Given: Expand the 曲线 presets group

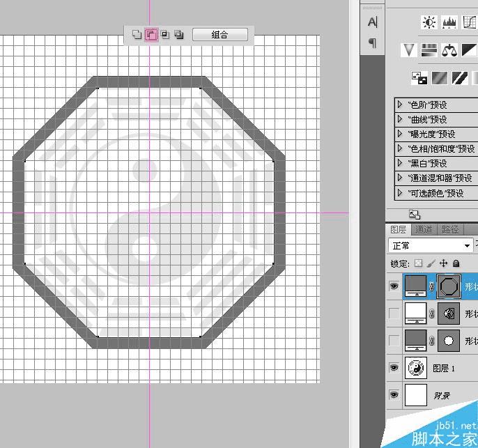Looking at the screenshot, I should (x=400, y=119).
